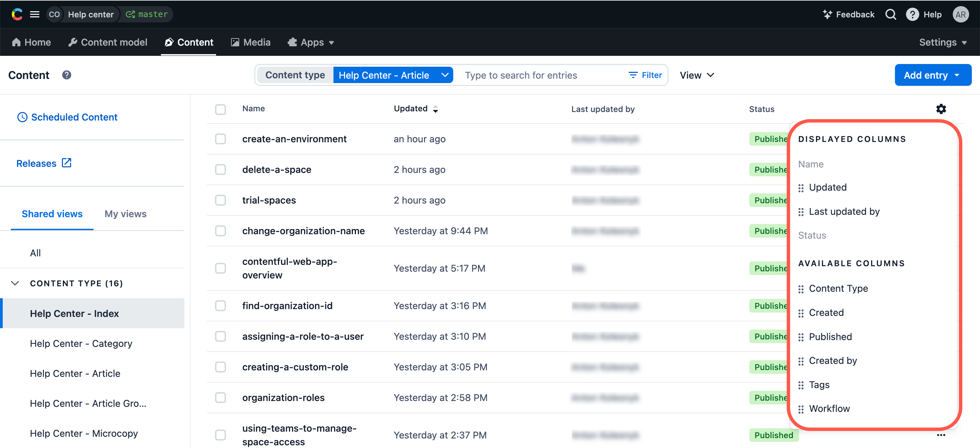980x448 pixels.
Task: Collapse the CONTENT TYPE (16) section
Action: click(15, 283)
